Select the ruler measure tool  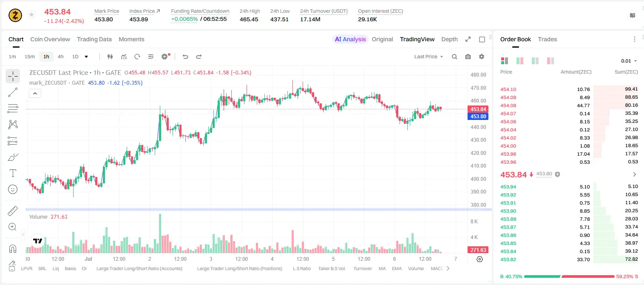pos(13,211)
